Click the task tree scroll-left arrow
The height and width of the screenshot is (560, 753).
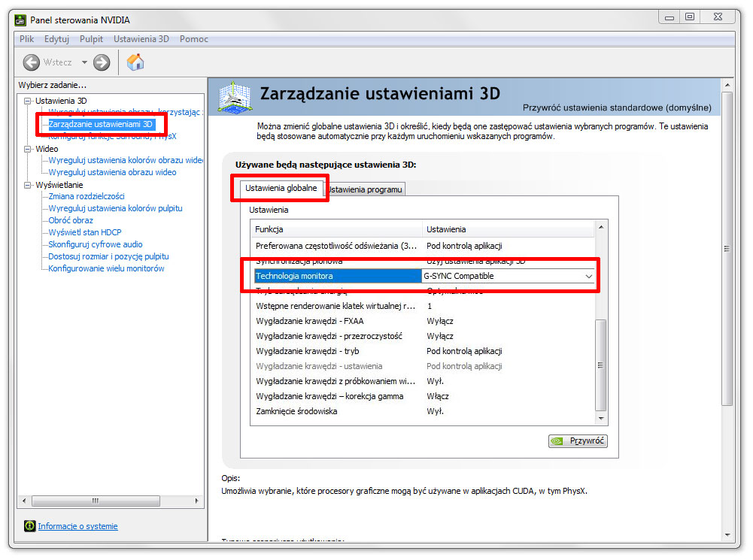(24, 501)
